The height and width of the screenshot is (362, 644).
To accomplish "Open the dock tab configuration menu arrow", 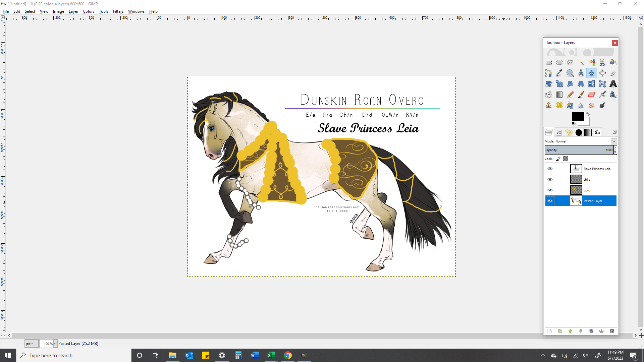I will point(614,132).
